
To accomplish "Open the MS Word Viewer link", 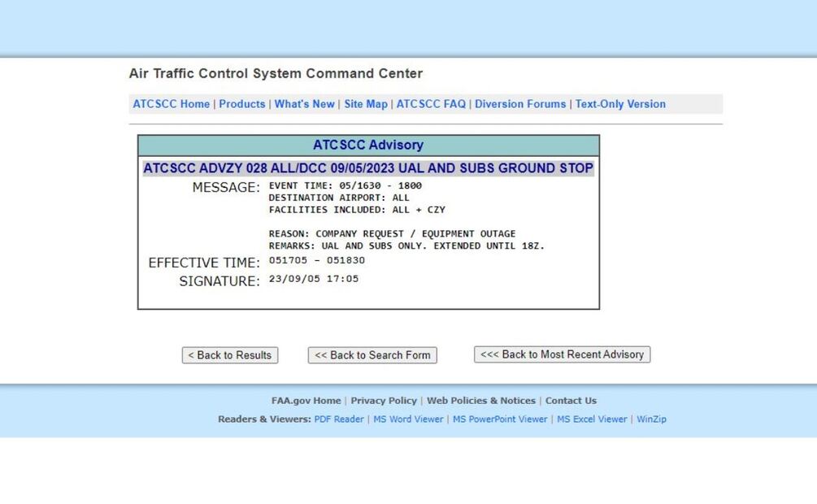I will pyautogui.click(x=408, y=419).
